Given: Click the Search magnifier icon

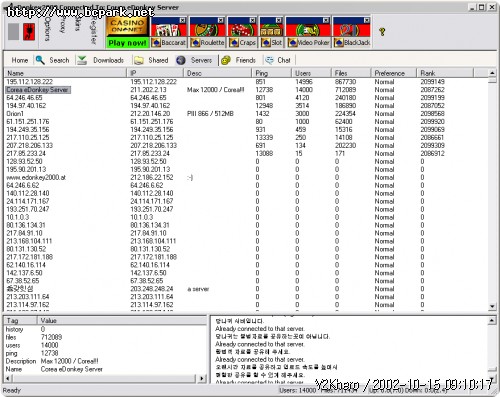Looking at the screenshot, I should click(x=40, y=60).
